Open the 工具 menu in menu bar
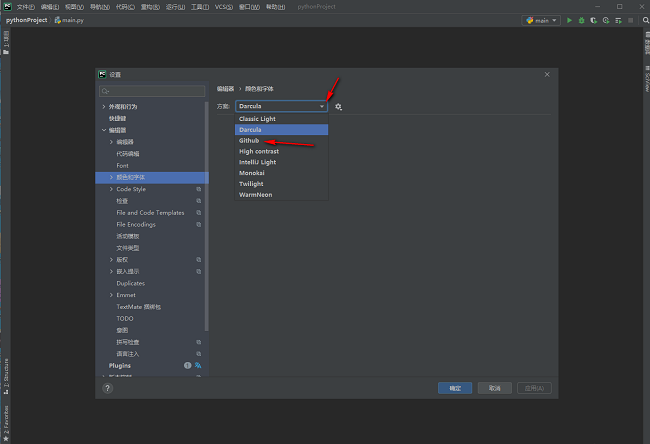 pos(200,7)
